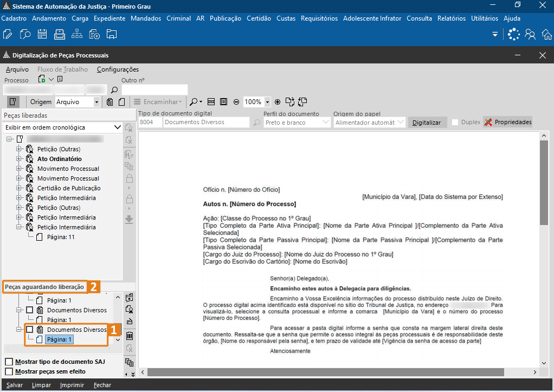This screenshot has width=554, height=392.
Task: Click the folder icon in the blue toolbar
Action: click(x=112, y=34)
